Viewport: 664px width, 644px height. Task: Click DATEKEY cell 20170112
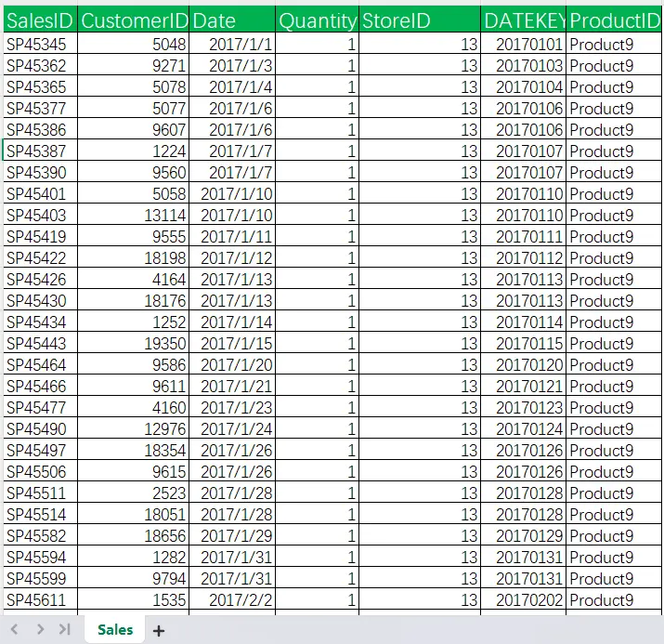point(524,256)
